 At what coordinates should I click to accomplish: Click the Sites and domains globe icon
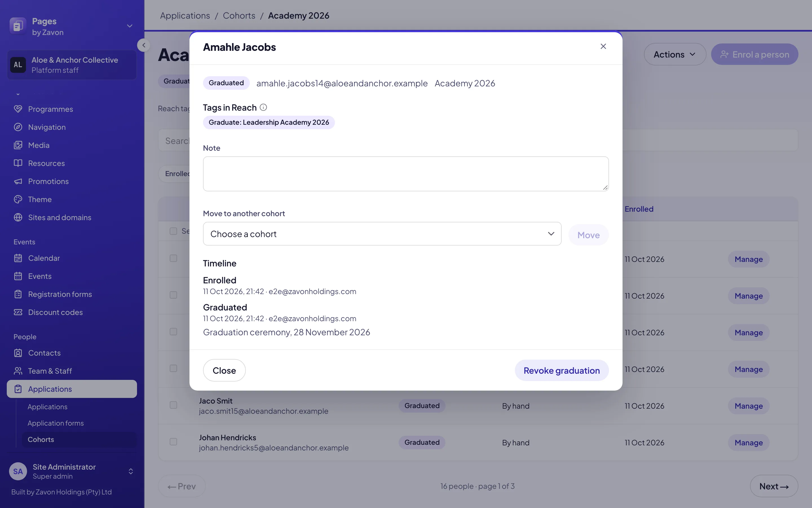(18, 217)
